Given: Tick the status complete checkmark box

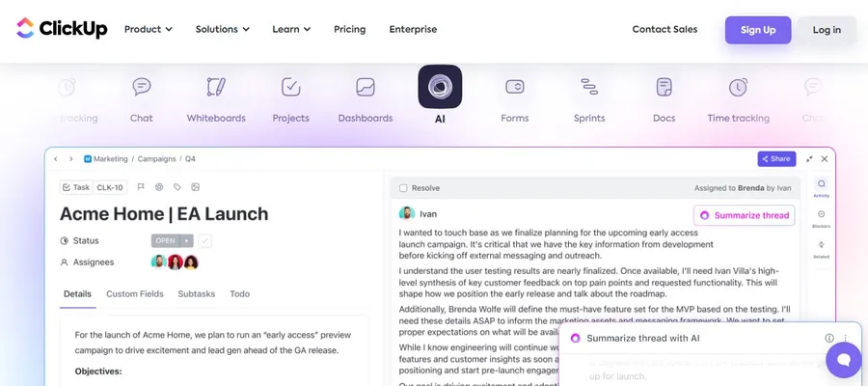Looking at the screenshot, I should [205, 240].
